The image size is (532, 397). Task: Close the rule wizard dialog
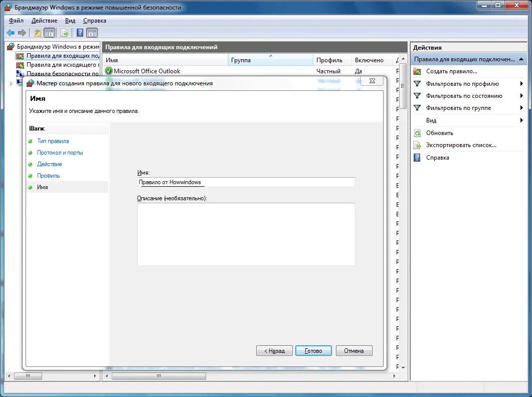372,81
